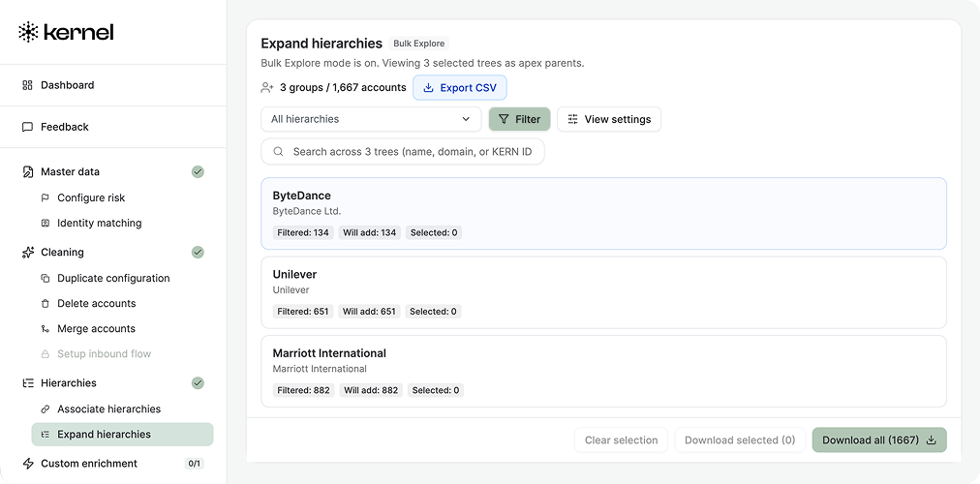Select the Expand hierarchies sidebar item
This screenshot has height=484, width=980.
(x=122, y=434)
